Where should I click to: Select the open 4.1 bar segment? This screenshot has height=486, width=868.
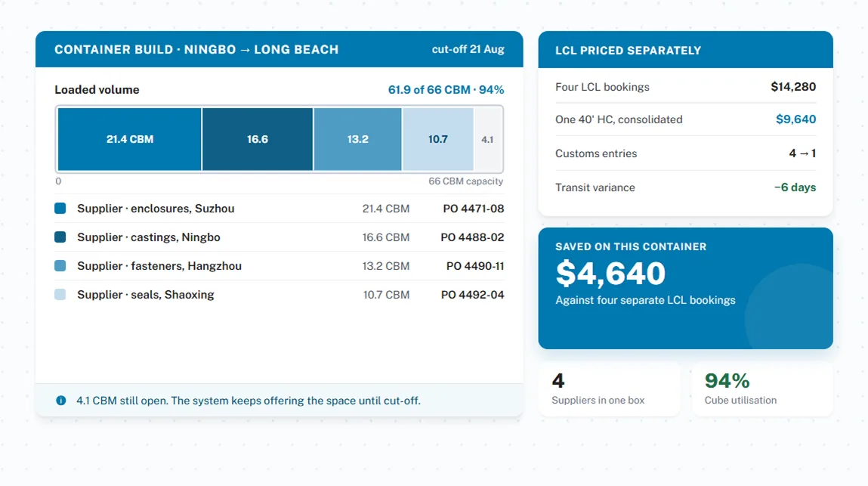coord(488,139)
